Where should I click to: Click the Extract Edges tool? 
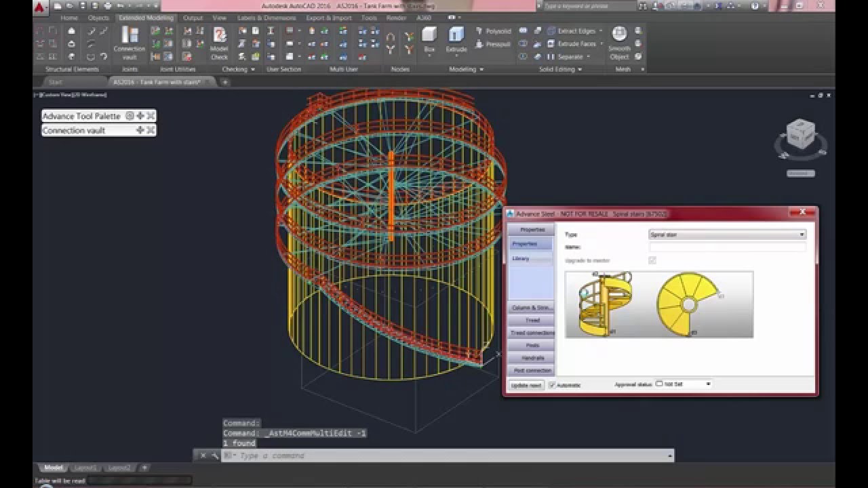coord(574,30)
